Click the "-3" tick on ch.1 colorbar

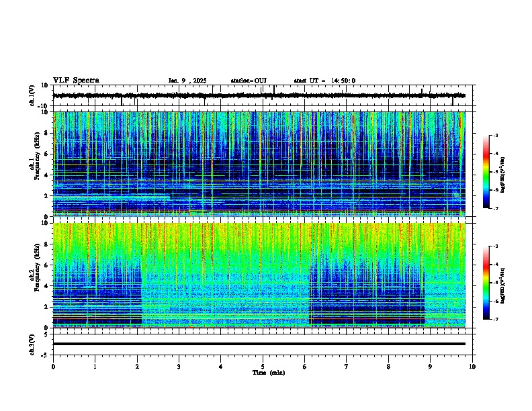pos(495,136)
